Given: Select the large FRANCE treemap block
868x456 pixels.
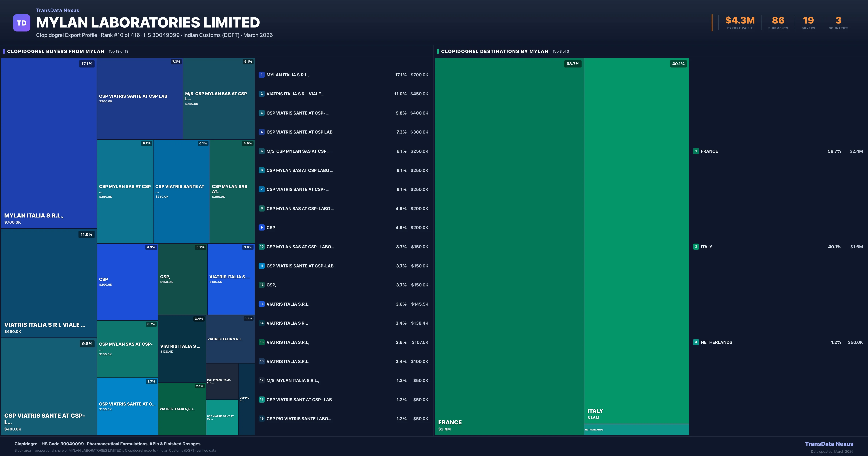Looking at the screenshot, I should (509, 246).
